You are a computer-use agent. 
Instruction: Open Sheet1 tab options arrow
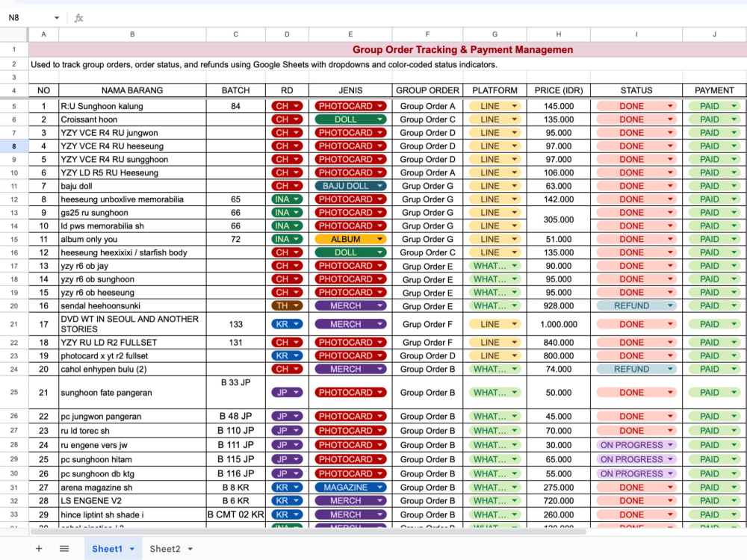[x=132, y=549]
